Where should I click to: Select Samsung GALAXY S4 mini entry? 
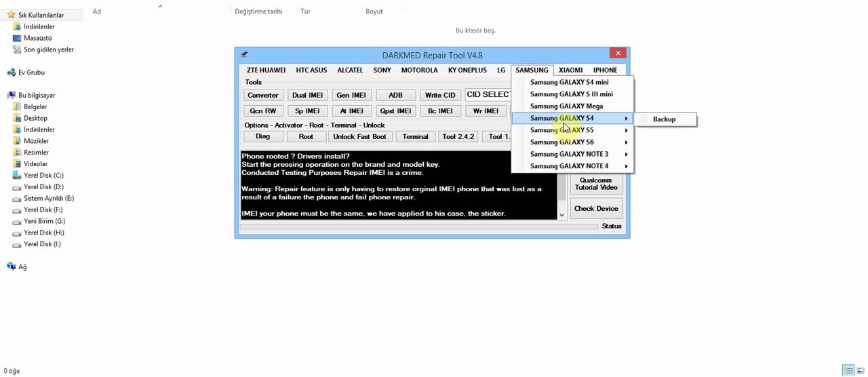coord(572,82)
